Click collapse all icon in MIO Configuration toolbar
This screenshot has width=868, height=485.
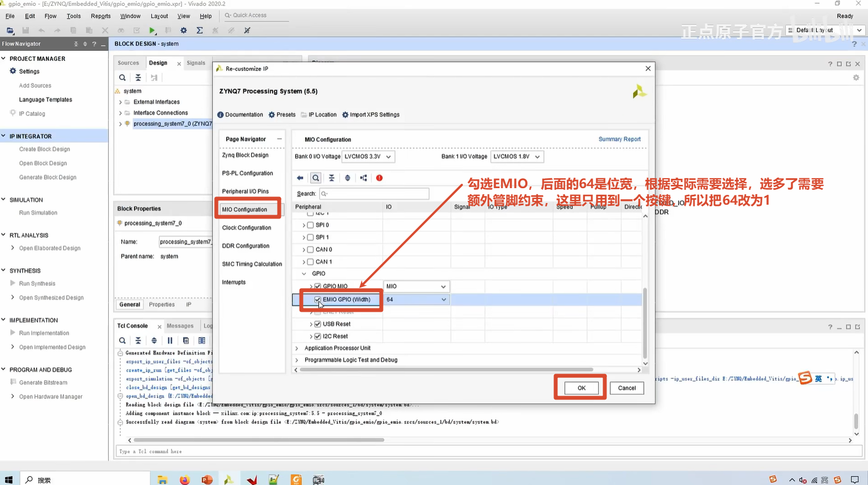click(332, 178)
